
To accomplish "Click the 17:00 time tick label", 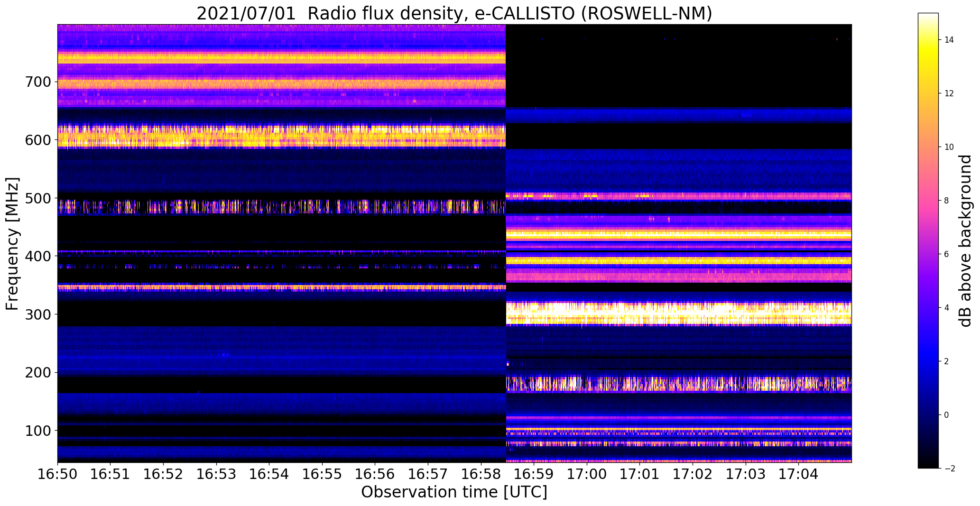I will point(587,474).
